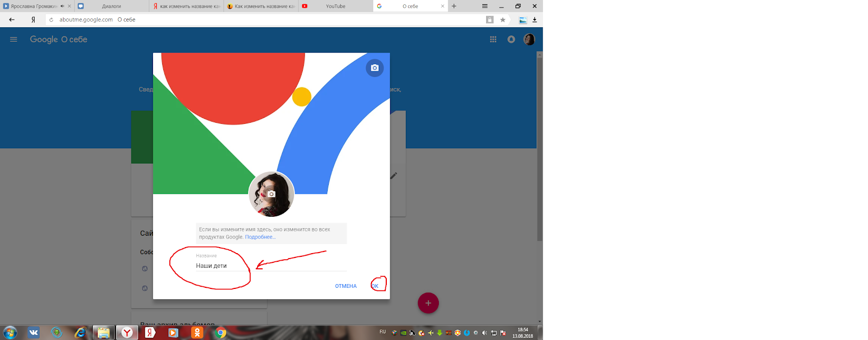Go back with the browser back arrow
The width and height of the screenshot is (868, 340).
12,20
